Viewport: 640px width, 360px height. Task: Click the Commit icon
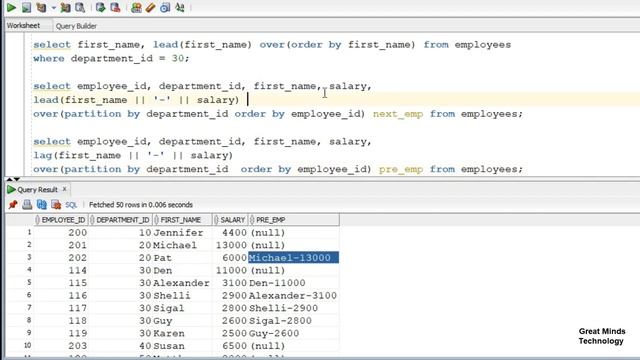pos(100,7)
